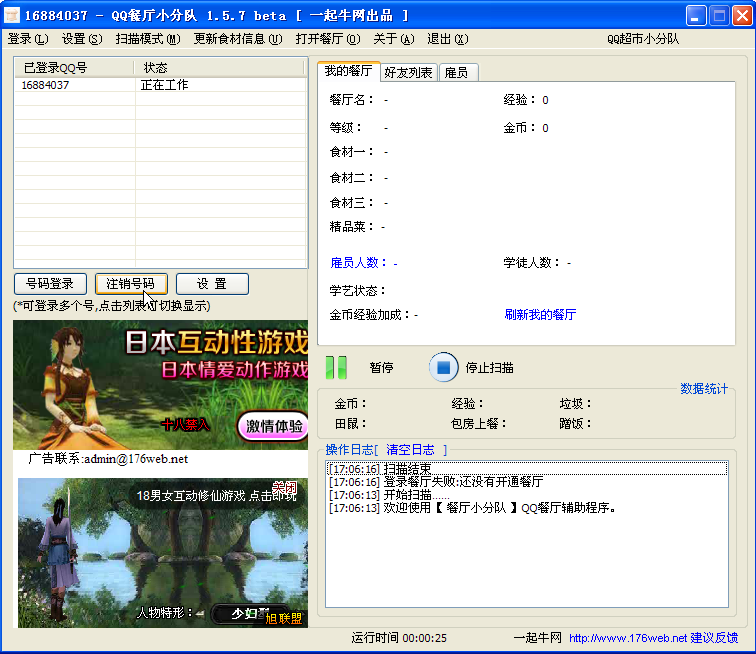756x654 pixels.
Task: Open the 扫描模式(M) menu
Action: pyautogui.click(x=148, y=39)
